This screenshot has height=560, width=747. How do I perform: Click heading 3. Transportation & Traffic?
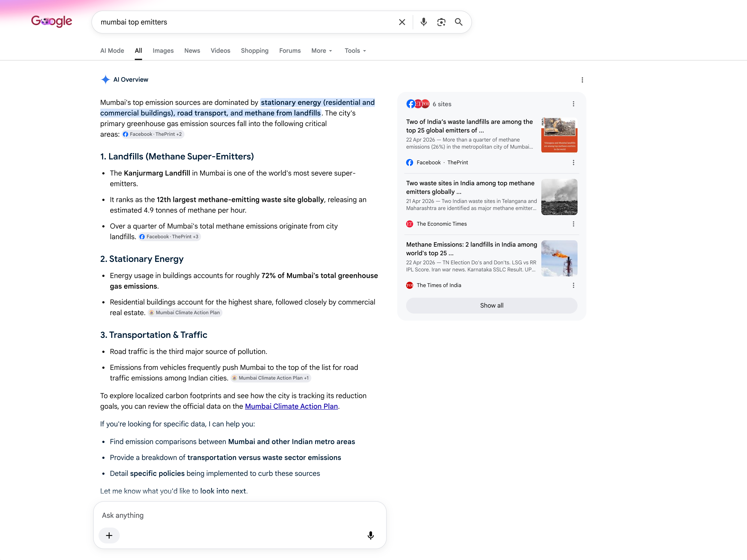[154, 335]
